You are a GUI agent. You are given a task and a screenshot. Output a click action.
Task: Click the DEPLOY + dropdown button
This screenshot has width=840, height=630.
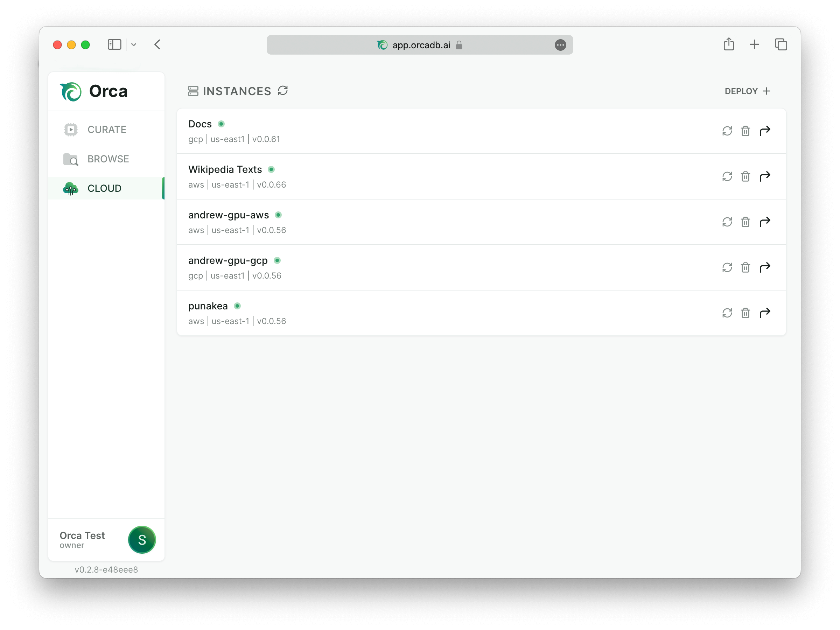coord(747,91)
